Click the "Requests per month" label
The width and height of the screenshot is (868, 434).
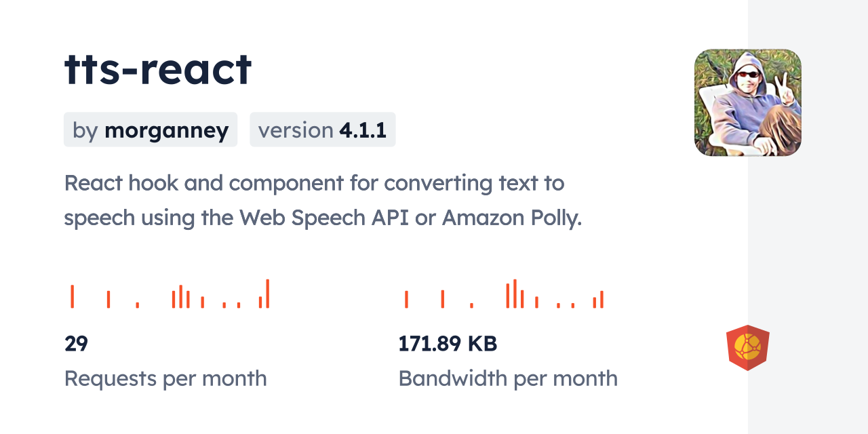tap(165, 378)
